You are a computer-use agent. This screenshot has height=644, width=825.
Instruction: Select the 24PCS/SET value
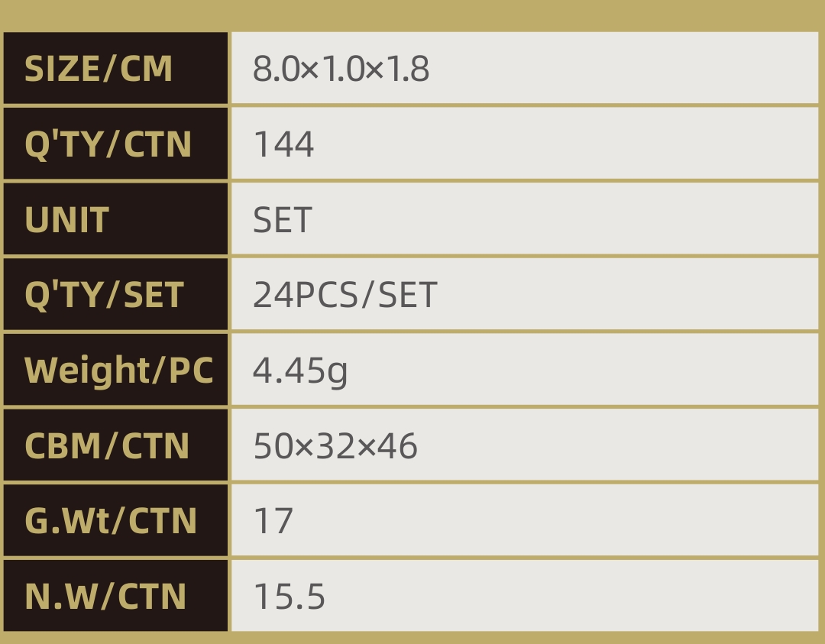coord(345,295)
